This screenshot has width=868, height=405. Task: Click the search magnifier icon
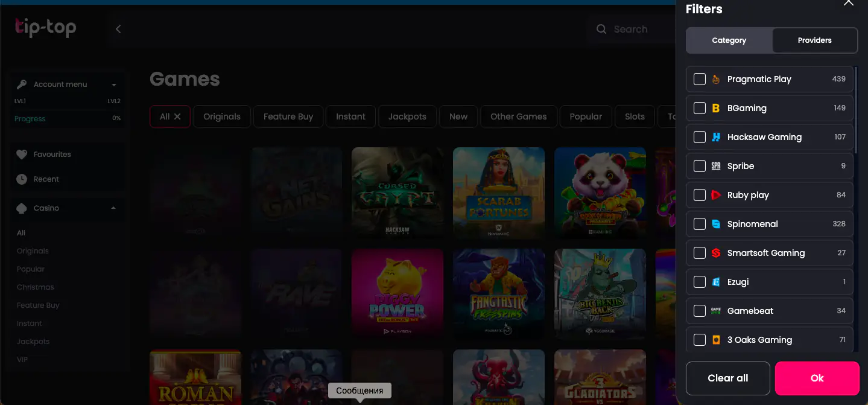pyautogui.click(x=601, y=29)
